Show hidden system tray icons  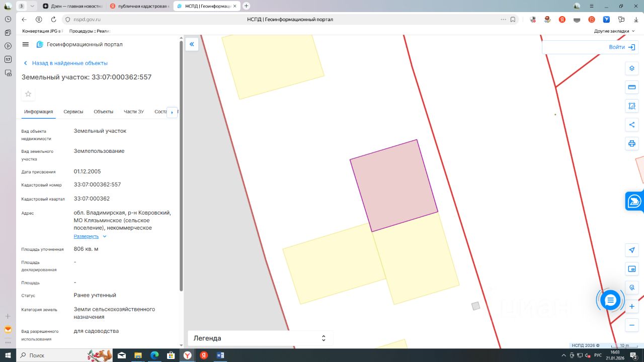[x=564, y=355]
